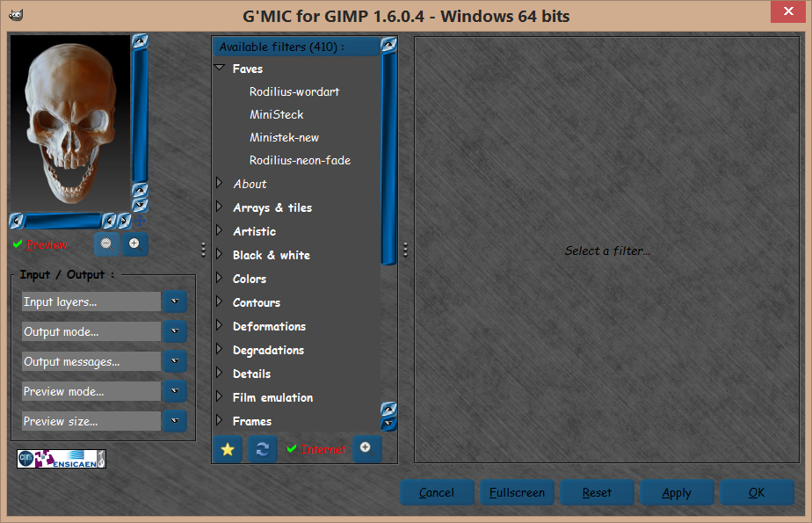
Task: Refresh filters with the update arrows icon
Action: [263, 449]
